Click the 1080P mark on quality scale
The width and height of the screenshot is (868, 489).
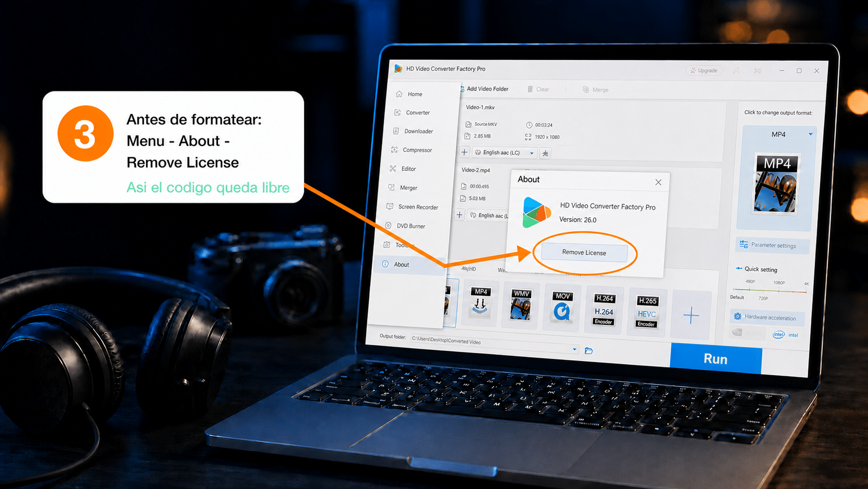[x=779, y=283]
